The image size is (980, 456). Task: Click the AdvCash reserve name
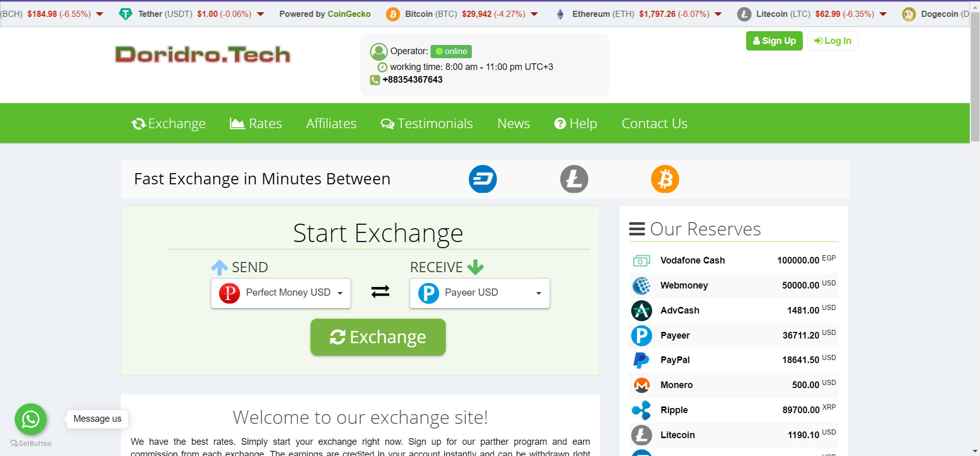tap(680, 310)
